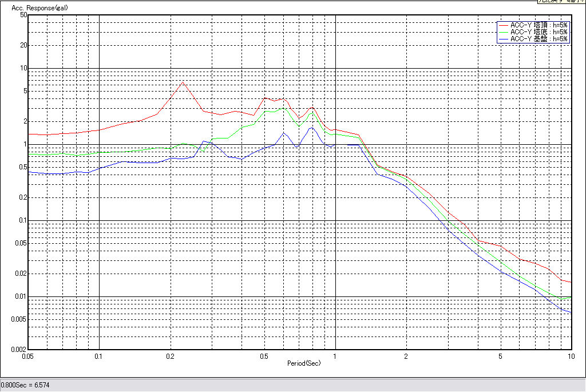The image size is (586, 392).
Task: Click the highest peak of the blue curve
Action: pyautogui.click(x=311, y=128)
